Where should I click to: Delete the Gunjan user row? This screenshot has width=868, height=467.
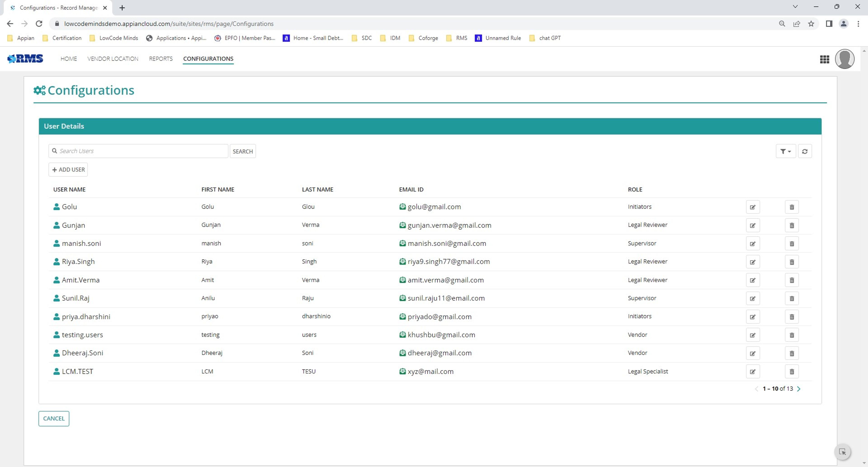(792, 225)
